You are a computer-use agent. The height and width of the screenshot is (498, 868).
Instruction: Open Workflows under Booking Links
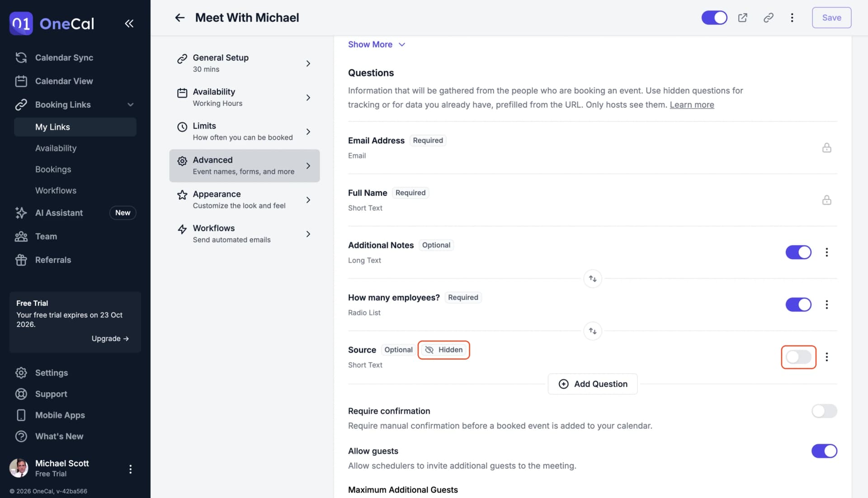56,191
